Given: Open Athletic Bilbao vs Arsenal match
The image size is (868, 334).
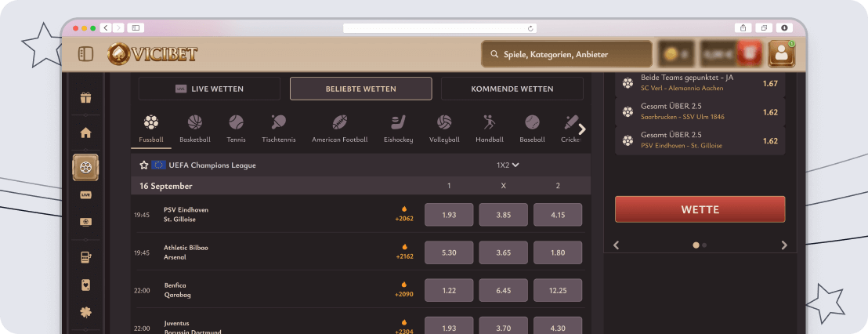Looking at the screenshot, I should 186,252.
